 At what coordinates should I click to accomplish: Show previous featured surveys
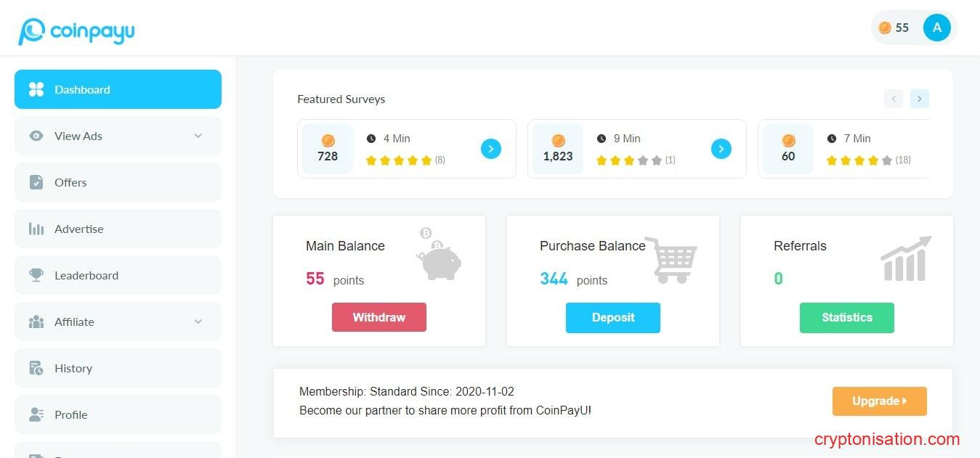(894, 99)
